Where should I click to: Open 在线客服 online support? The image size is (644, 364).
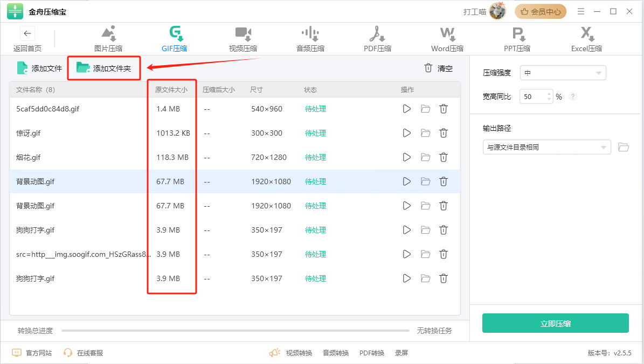pos(84,353)
